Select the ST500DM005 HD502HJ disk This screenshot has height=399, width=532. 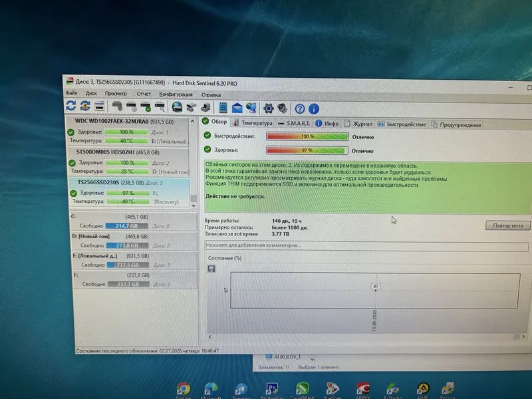coord(128,162)
